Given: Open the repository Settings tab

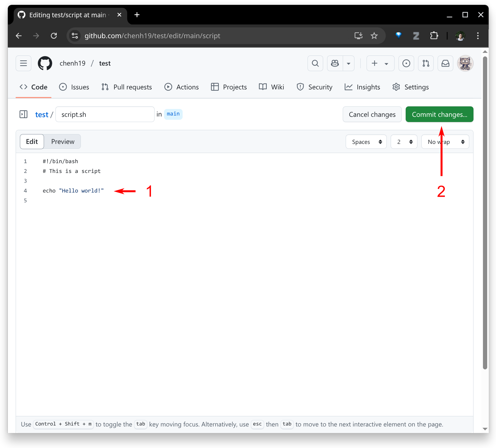Looking at the screenshot, I should click(411, 87).
